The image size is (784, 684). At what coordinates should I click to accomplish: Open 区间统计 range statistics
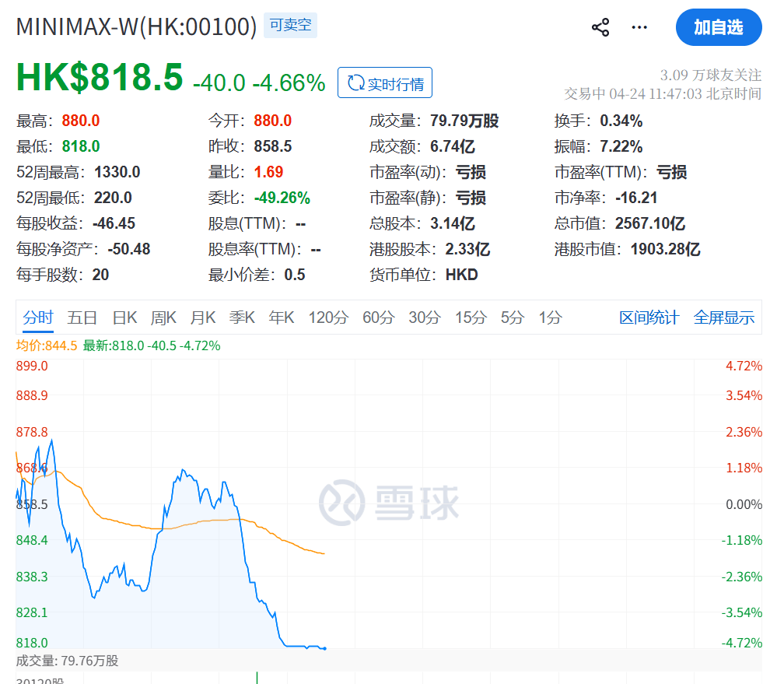coord(649,317)
